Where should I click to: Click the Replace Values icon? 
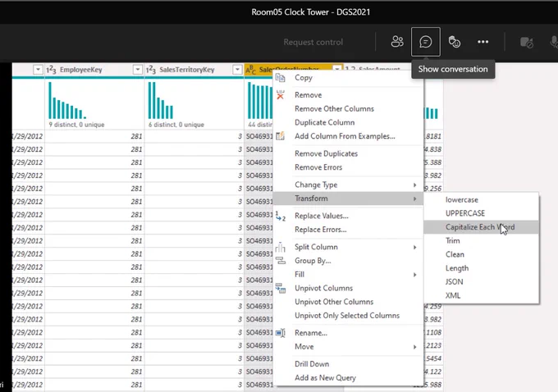[281, 216]
